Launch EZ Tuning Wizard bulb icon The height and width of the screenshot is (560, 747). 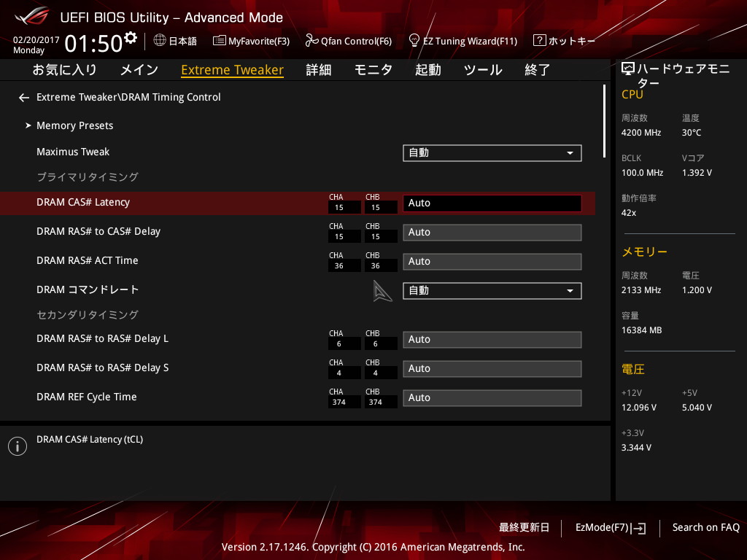(x=414, y=40)
